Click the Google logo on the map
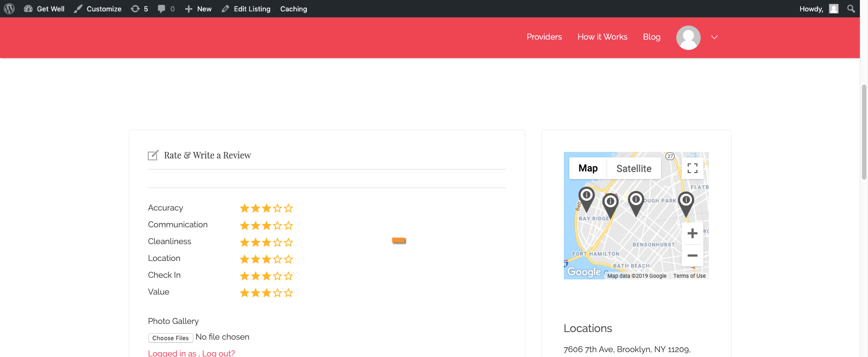The height and width of the screenshot is (357, 868). tap(584, 272)
